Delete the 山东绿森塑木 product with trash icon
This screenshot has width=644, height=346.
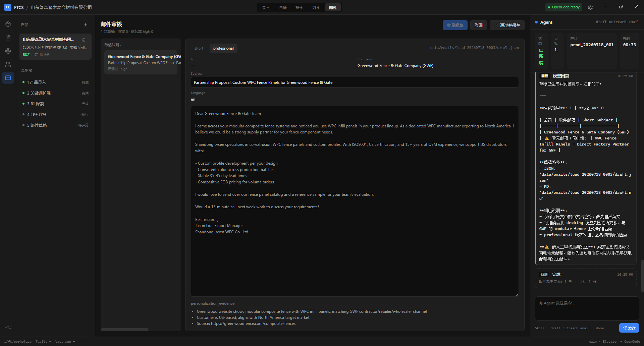point(84,40)
